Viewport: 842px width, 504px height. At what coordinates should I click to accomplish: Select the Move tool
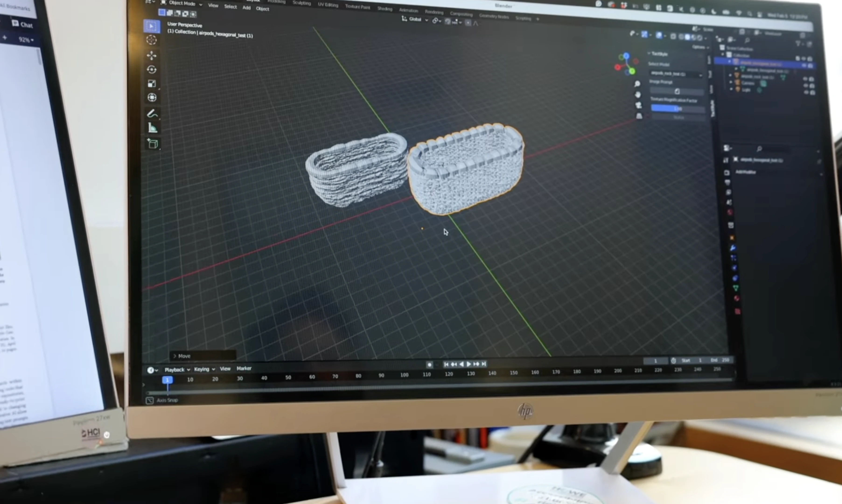tap(151, 55)
